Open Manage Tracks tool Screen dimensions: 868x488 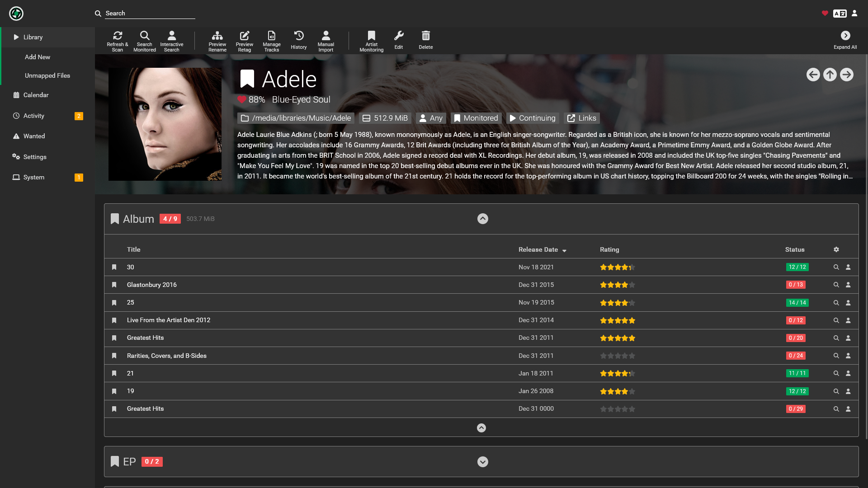pyautogui.click(x=272, y=41)
